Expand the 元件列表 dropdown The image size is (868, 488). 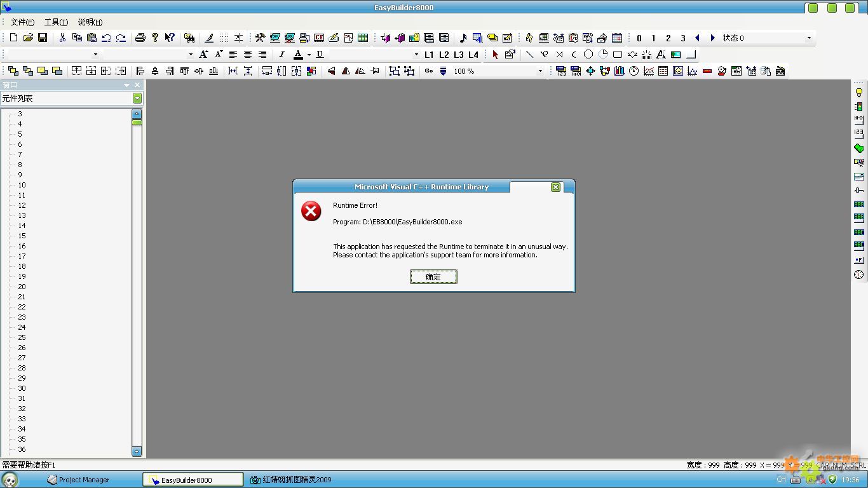pyautogui.click(x=137, y=98)
